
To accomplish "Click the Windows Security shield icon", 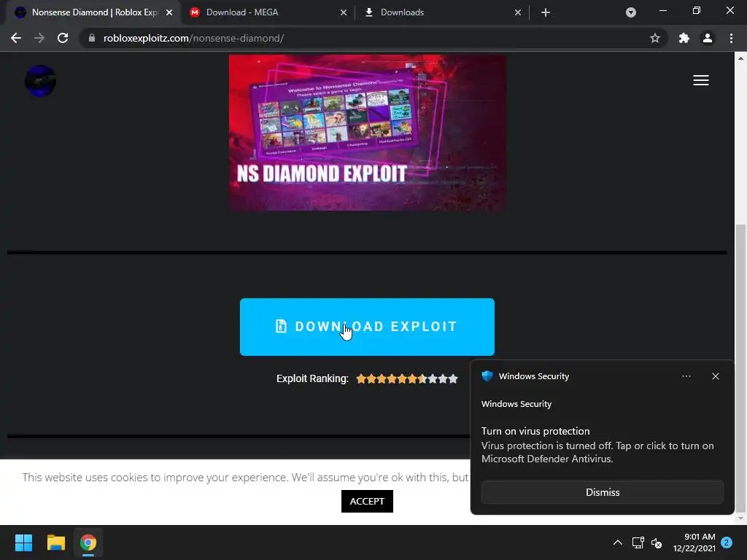I will 487,376.
